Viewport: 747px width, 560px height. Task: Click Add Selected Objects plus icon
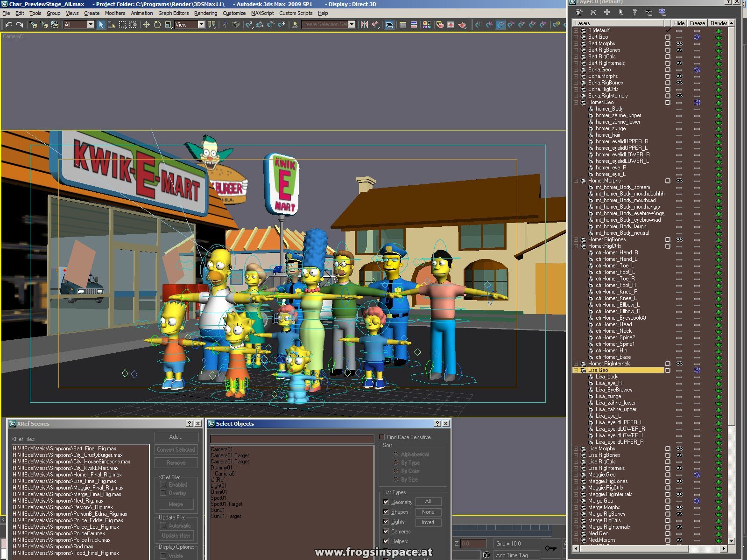[x=607, y=12]
